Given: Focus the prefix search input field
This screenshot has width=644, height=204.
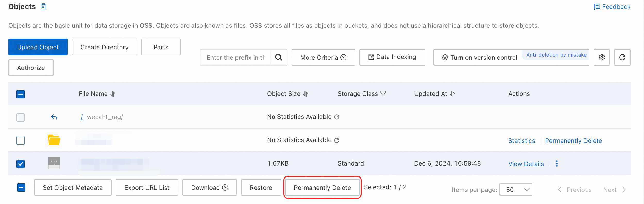Looking at the screenshot, I should (235, 57).
